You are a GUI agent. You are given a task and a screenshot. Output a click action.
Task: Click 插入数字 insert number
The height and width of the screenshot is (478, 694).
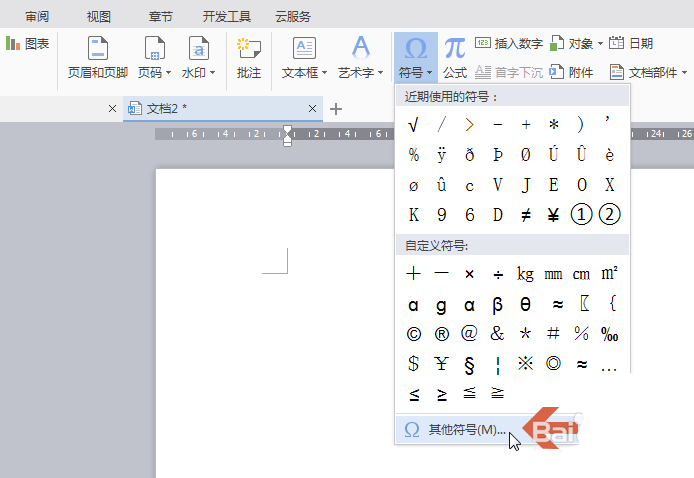pos(509,43)
